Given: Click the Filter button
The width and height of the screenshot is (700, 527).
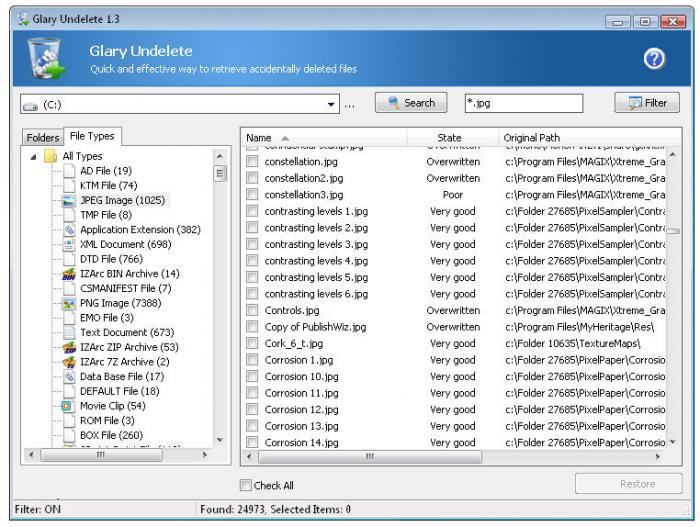Looking at the screenshot, I should point(646,103).
